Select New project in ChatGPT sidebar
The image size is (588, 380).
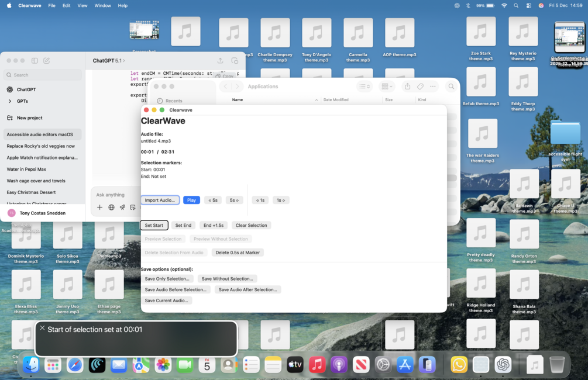pos(29,118)
